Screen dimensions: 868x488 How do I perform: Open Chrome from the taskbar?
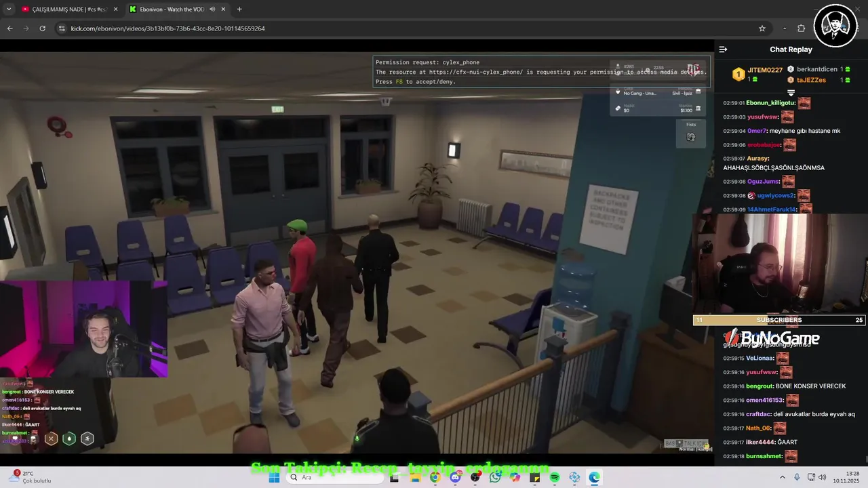pos(435,477)
